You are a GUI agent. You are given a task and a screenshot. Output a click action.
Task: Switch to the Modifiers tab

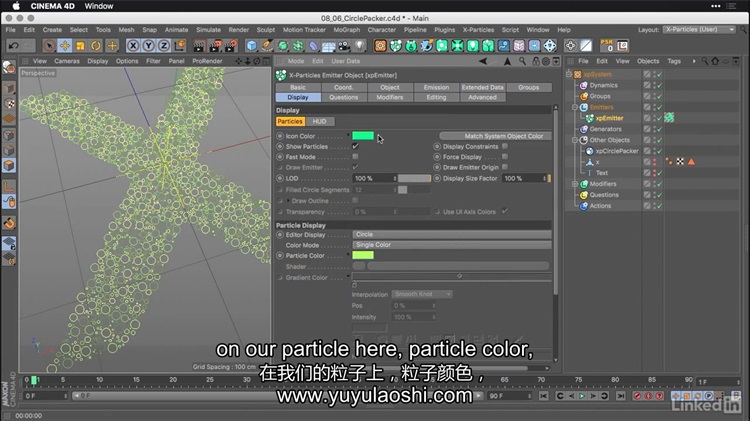pyautogui.click(x=389, y=97)
